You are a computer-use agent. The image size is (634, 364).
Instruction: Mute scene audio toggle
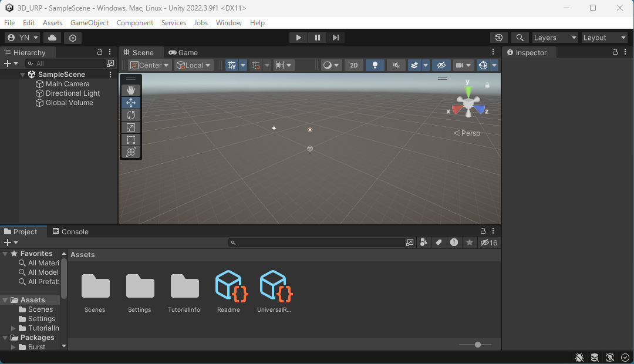pyautogui.click(x=396, y=65)
